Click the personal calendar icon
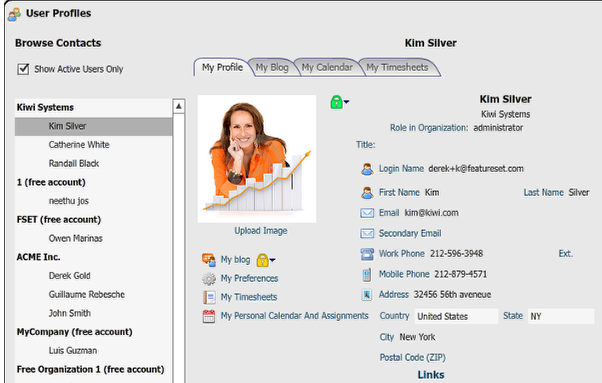602x383 pixels. click(x=209, y=316)
